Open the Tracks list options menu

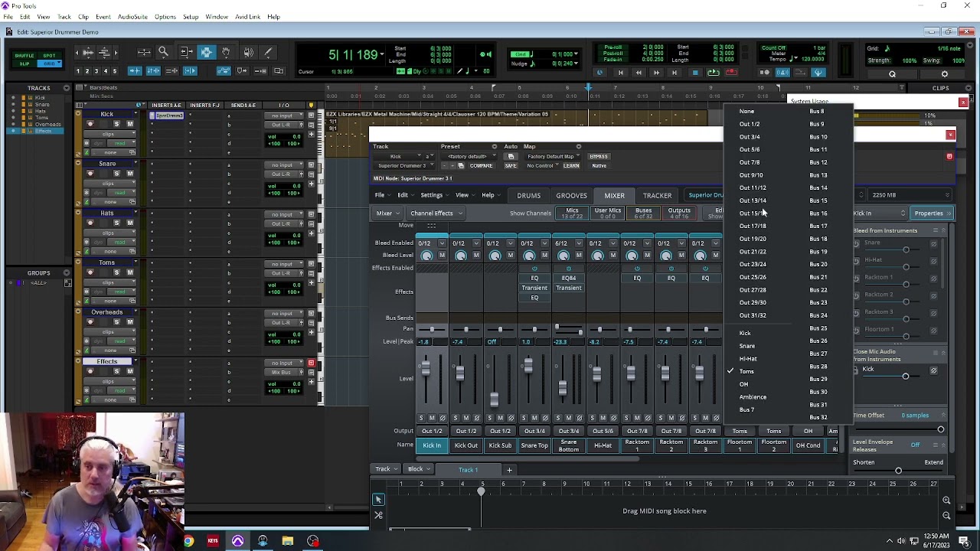point(67,88)
